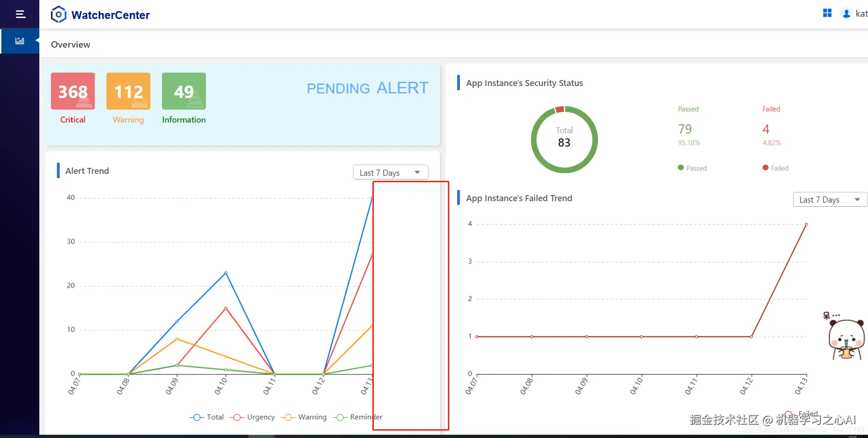Viewport: 868px width, 438px height.
Task: Toggle the Passed legend item
Action: (x=692, y=168)
